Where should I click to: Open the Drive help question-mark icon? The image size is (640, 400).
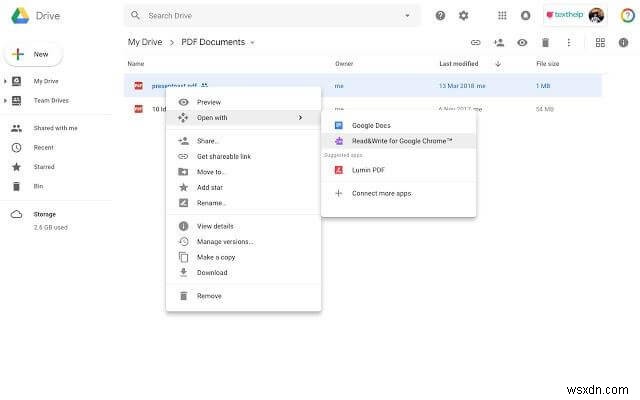click(440, 16)
